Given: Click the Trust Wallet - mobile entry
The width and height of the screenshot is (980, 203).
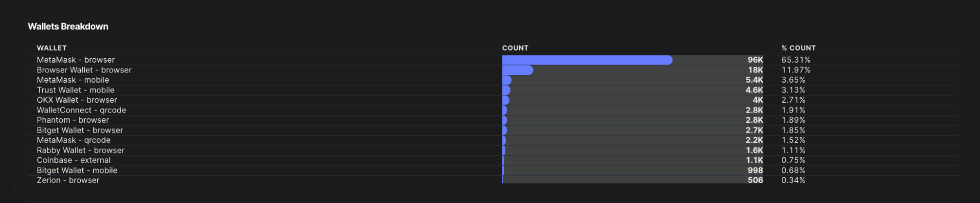Looking at the screenshot, I should tap(75, 90).
